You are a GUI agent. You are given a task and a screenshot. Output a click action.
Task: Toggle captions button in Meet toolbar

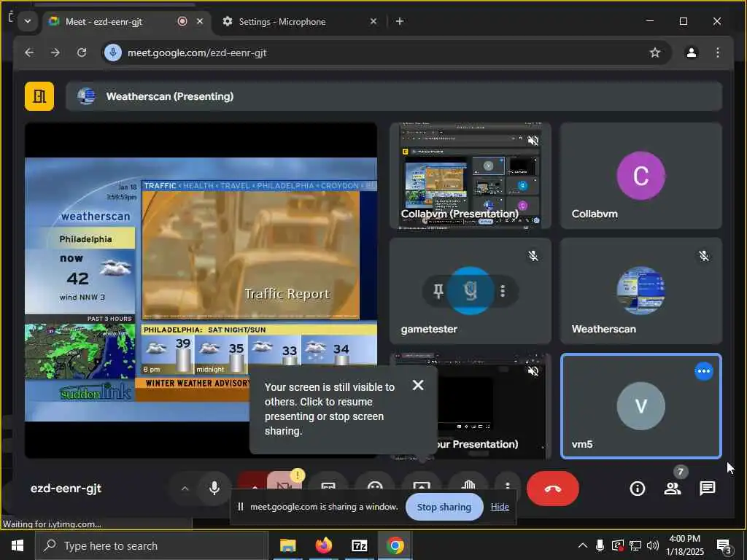click(x=328, y=482)
